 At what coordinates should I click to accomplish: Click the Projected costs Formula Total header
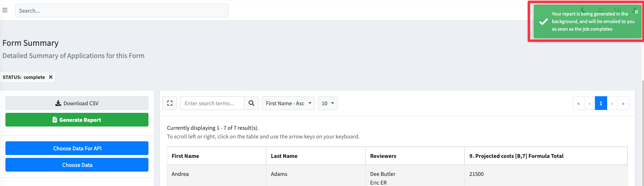point(516,156)
